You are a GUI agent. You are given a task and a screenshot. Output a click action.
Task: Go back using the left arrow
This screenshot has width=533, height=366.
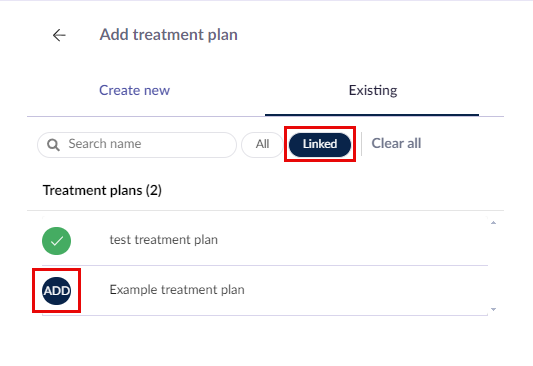tap(59, 35)
